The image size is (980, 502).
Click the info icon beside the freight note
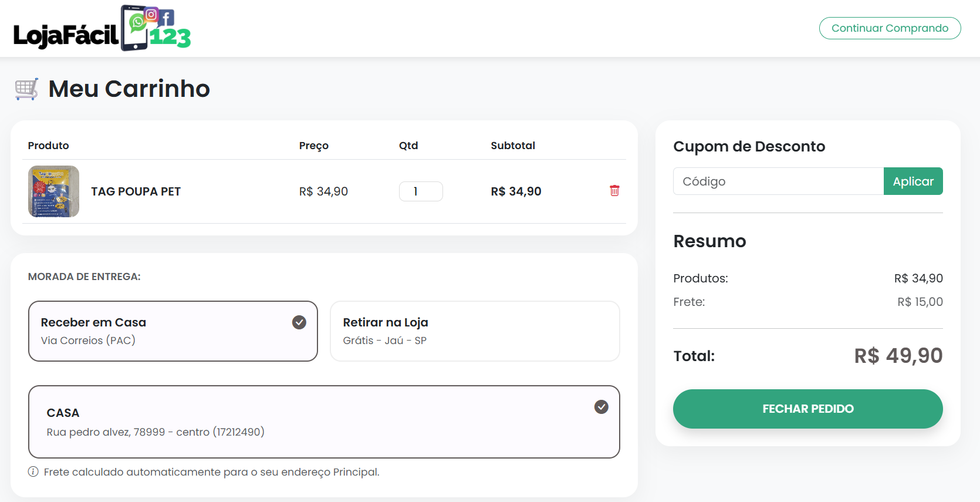(33, 472)
